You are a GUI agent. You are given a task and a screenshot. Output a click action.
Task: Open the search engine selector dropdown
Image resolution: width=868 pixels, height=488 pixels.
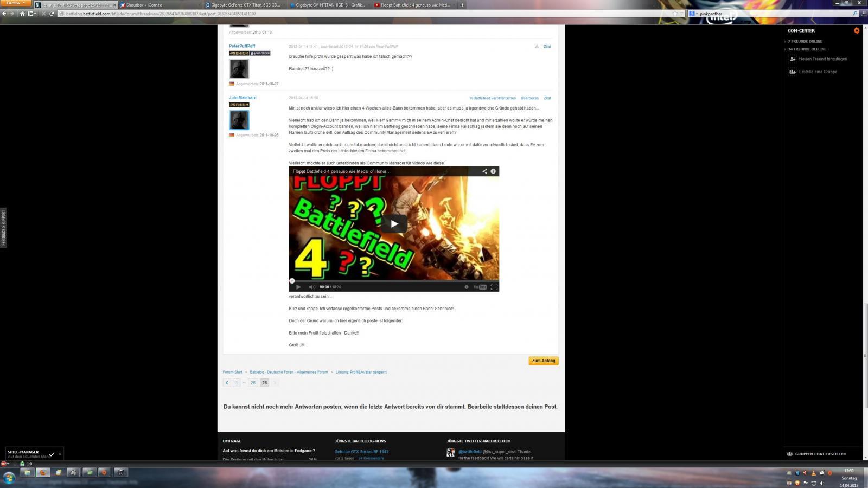[693, 14]
